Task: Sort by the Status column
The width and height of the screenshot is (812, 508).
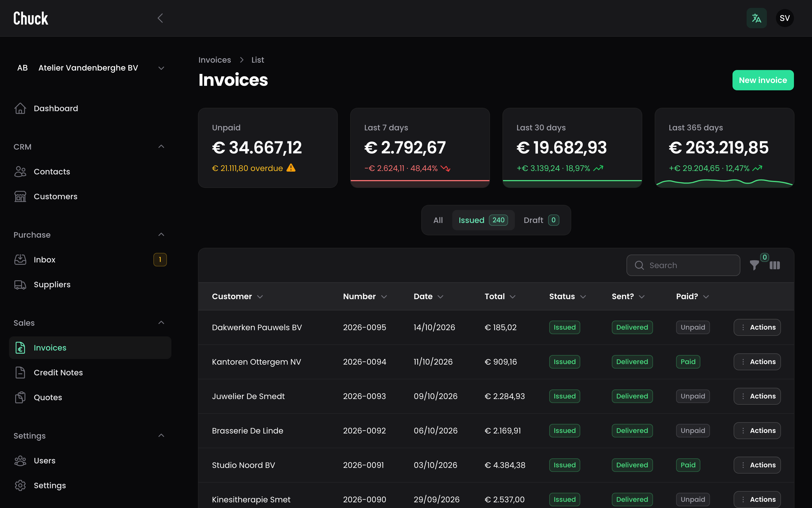Action: pos(567,296)
